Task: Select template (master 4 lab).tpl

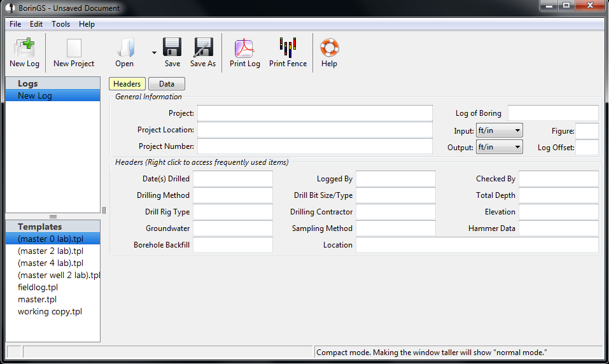Action: (x=53, y=263)
